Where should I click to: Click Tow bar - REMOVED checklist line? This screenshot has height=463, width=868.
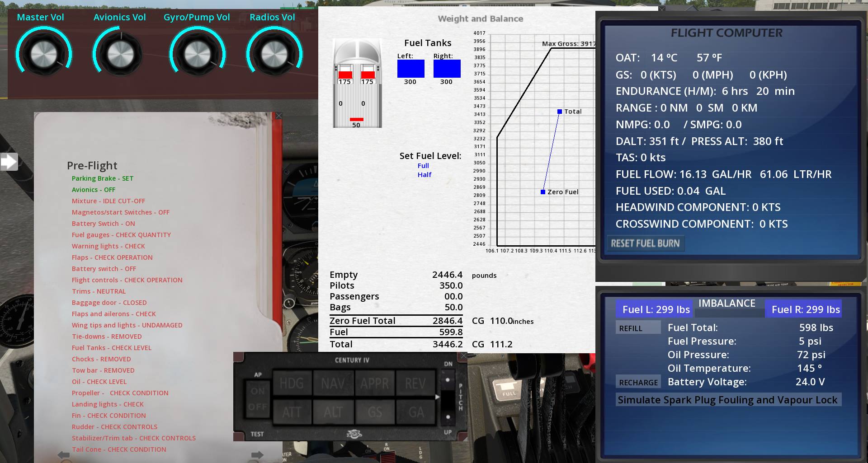103,370
